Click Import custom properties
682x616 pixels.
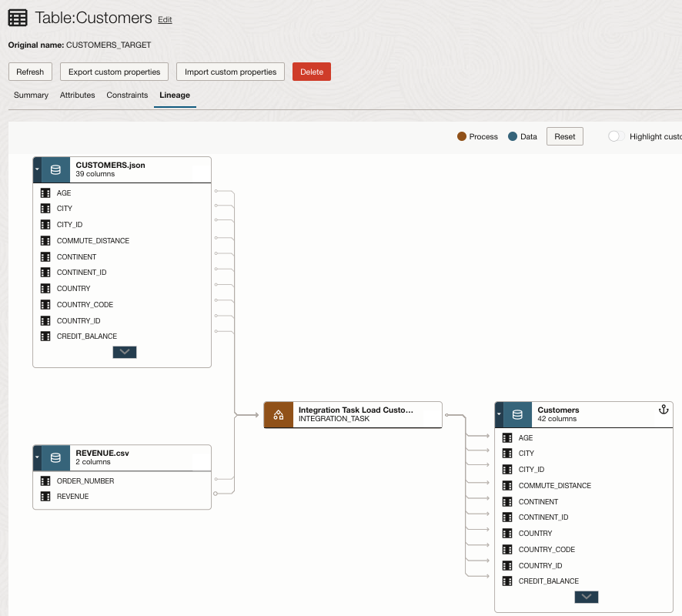230,72
